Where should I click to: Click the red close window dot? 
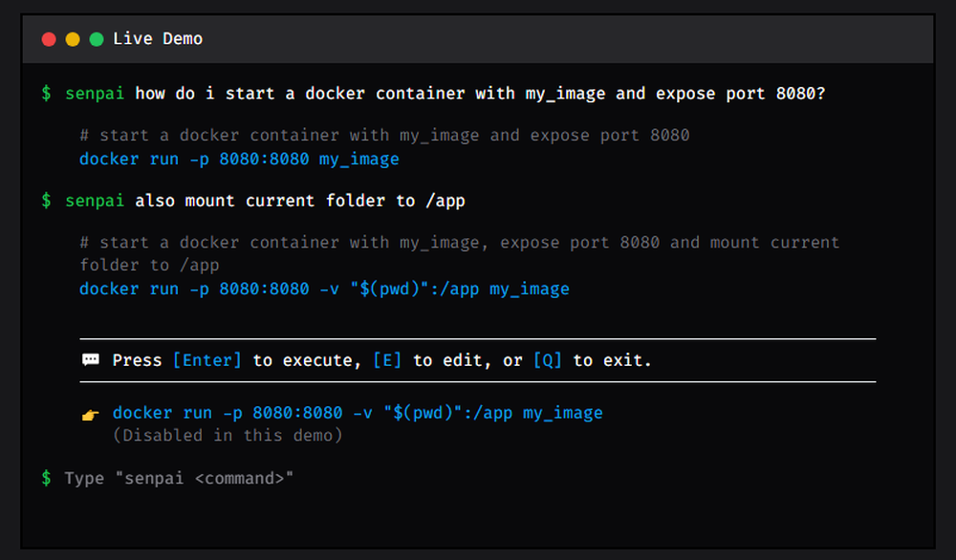[49, 39]
